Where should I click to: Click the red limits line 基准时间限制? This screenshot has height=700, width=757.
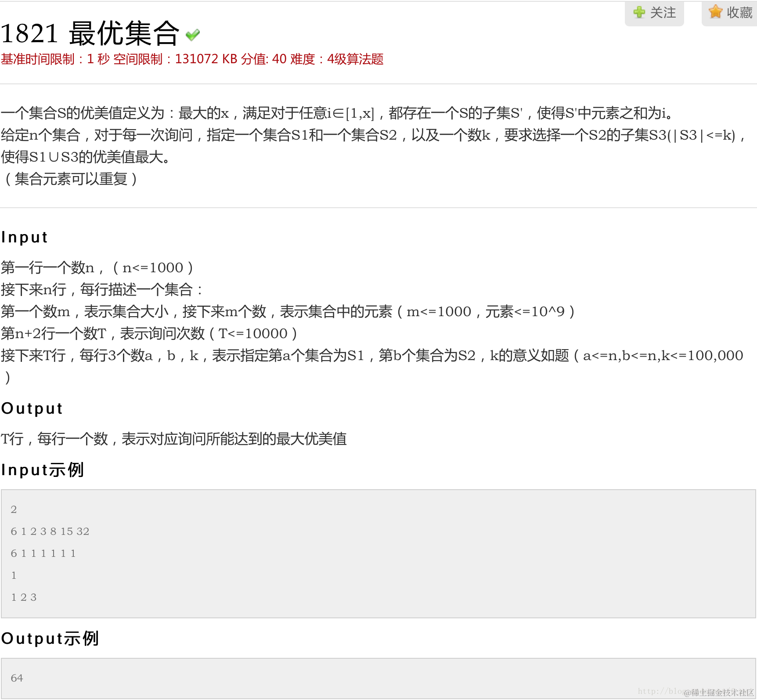click(192, 59)
